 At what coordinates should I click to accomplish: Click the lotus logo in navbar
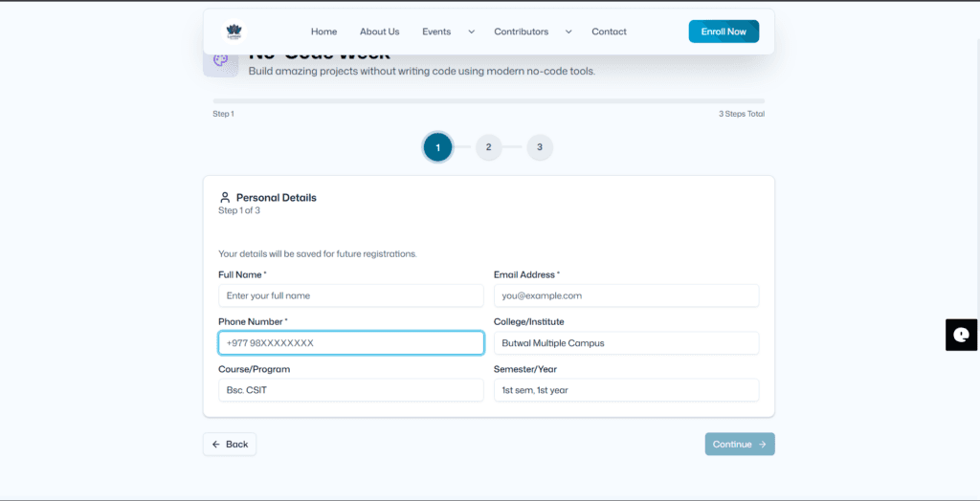pos(234,32)
